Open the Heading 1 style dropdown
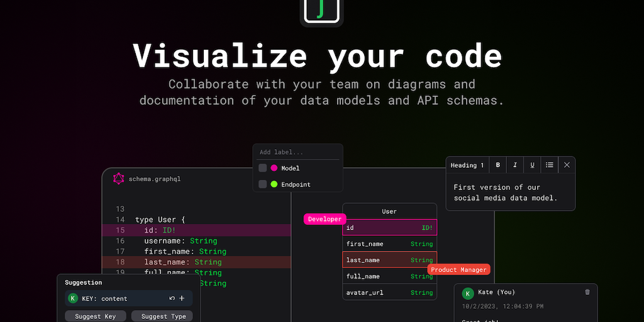644x322 pixels. tap(467, 165)
